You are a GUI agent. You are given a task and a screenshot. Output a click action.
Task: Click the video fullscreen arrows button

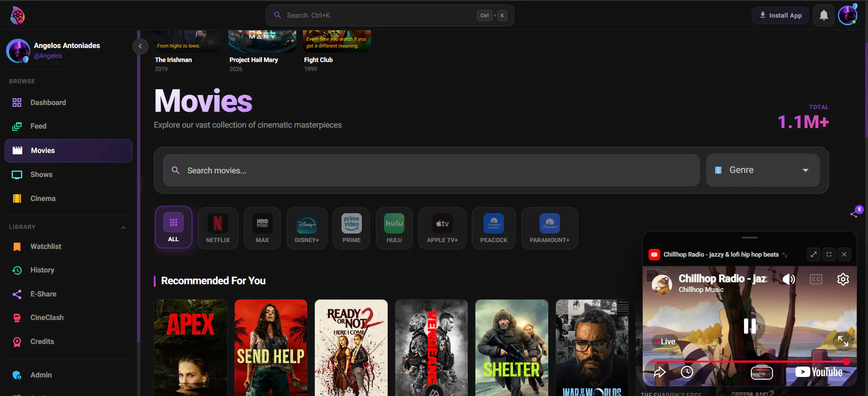(x=843, y=341)
